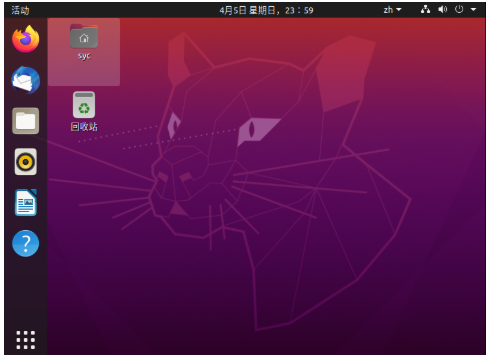
Task: Open the Help question-mark icon
Action: 26,243
